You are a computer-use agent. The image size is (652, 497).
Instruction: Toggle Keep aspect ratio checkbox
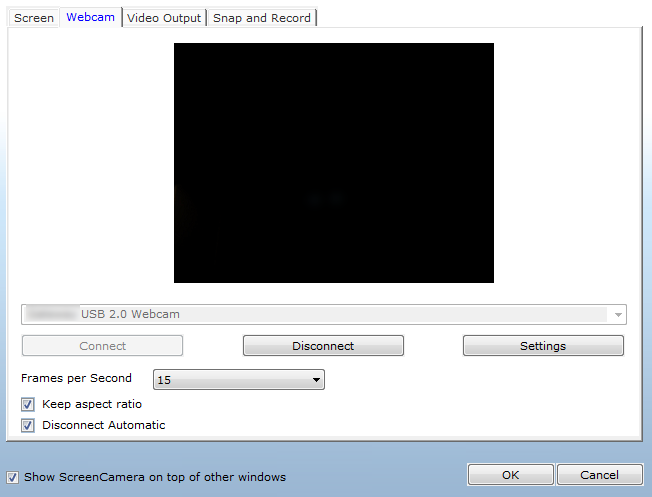point(28,404)
